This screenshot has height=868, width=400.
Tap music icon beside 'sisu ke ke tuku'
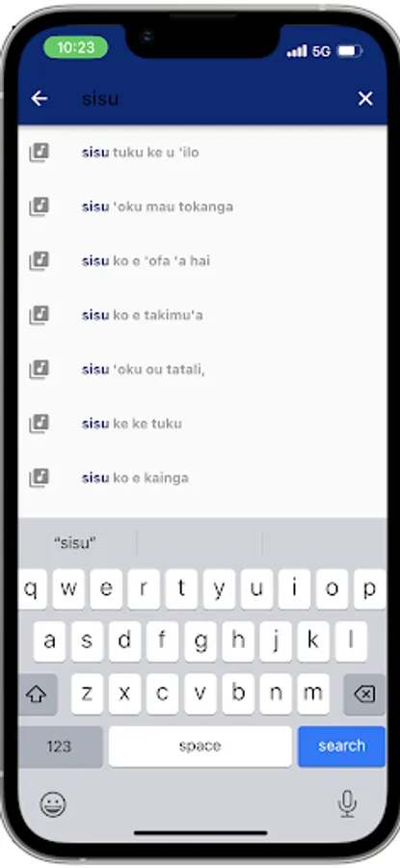39,423
